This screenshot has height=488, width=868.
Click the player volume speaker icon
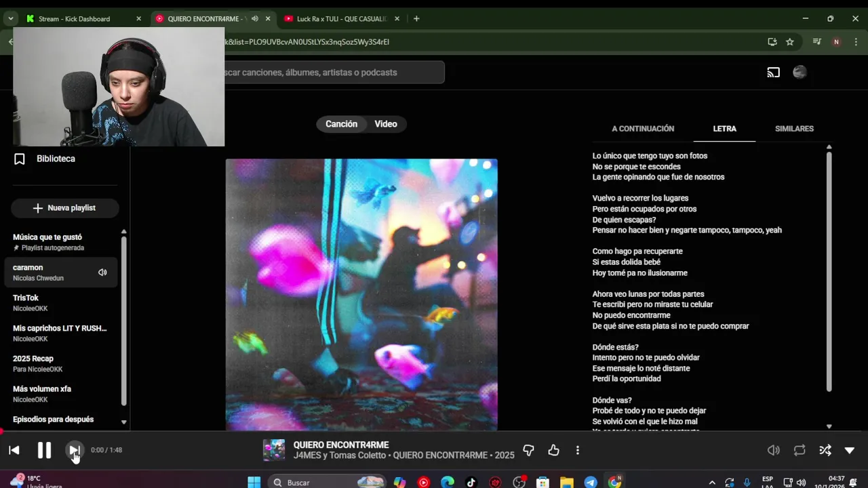click(773, 450)
